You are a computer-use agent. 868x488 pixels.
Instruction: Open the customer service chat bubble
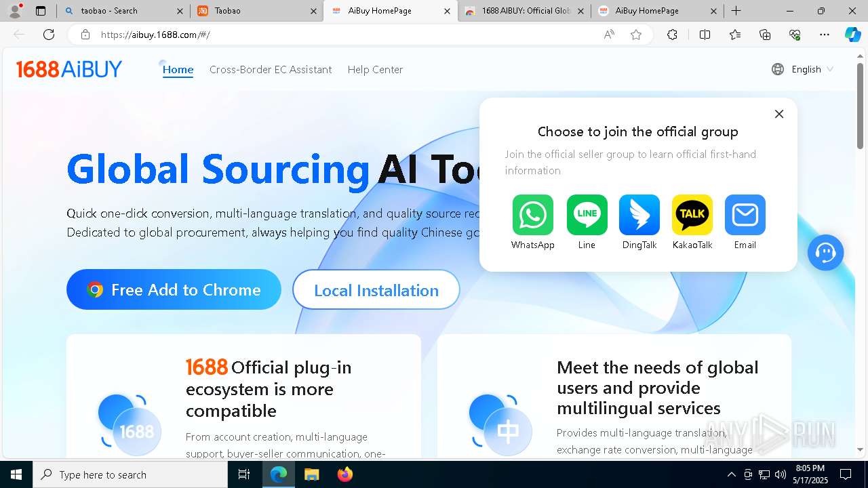pyautogui.click(x=826, y=253)
